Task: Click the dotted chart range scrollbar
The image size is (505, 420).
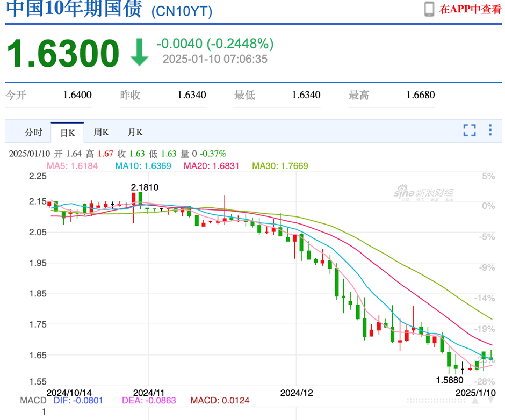Action: [x=436, y=400]
